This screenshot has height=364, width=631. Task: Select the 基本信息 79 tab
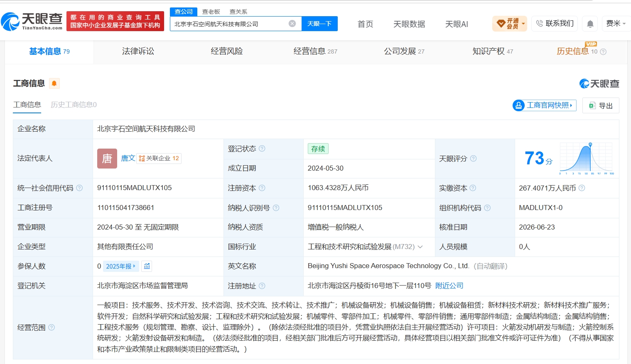[x=49, y=51]
